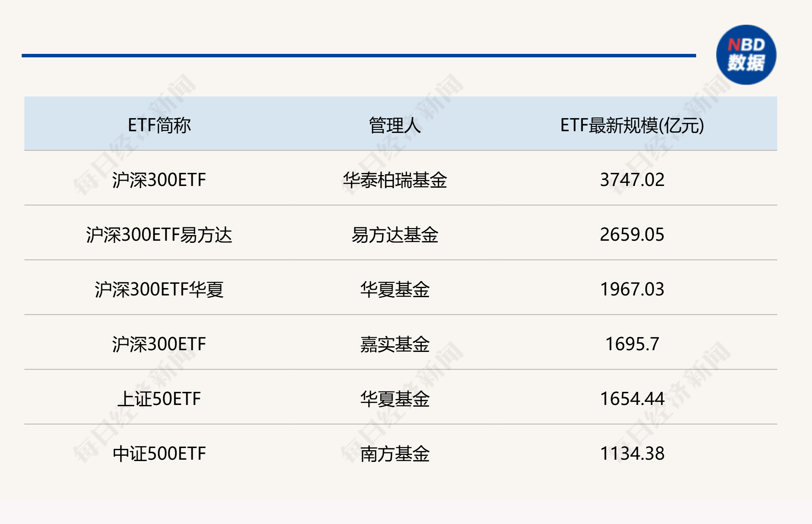The height and width of the screenshot is (524, 812).
Task: Select the 1967.03 scale value
Action: (632, 289)
